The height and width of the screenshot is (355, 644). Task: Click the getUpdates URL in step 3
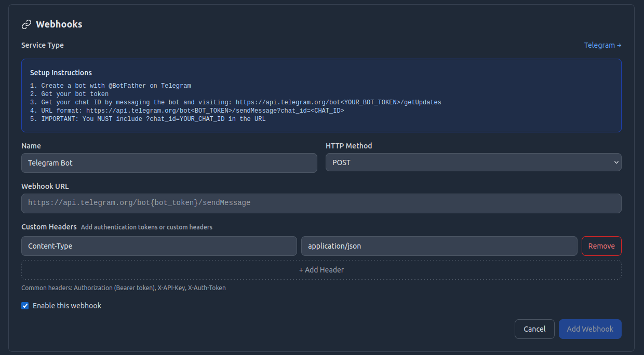coord(338,103)
